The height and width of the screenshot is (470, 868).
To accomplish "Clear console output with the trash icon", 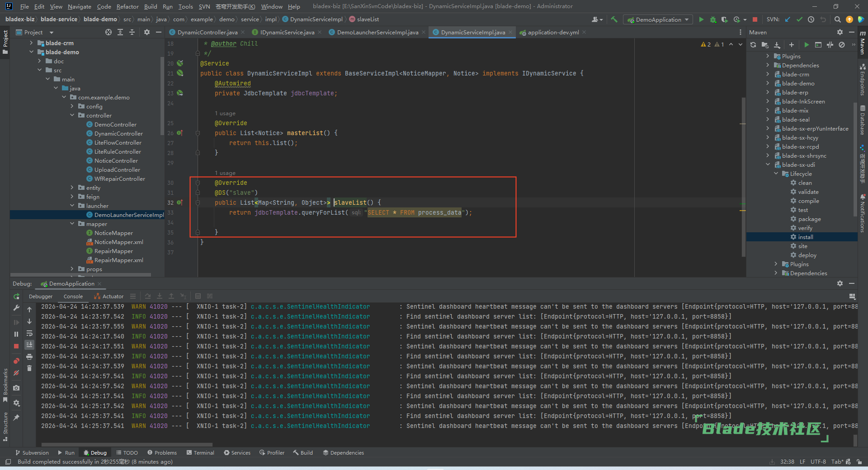I will tap(29, 368).
